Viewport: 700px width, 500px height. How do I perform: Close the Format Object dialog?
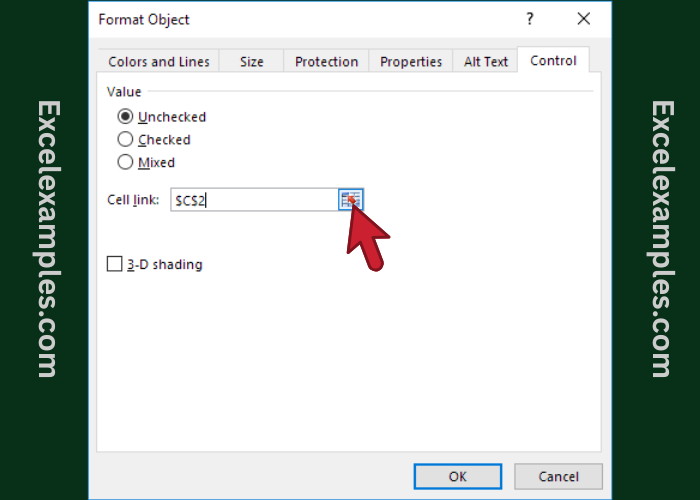pos(584,20)
